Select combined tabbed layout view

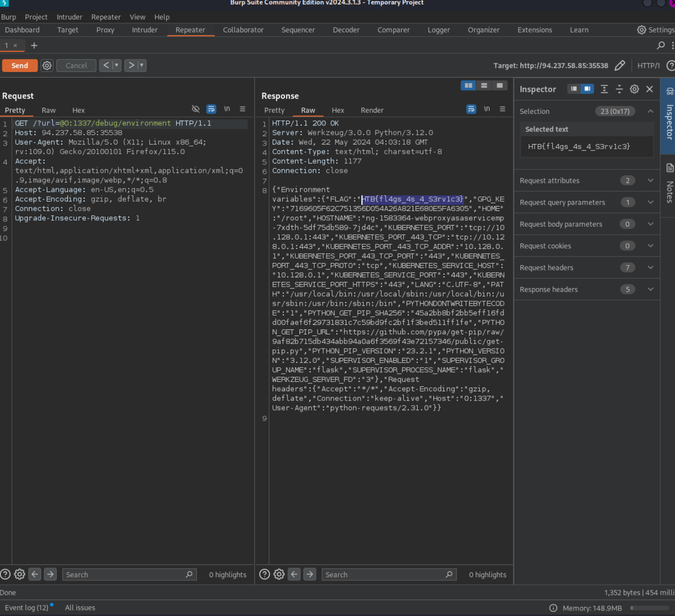click(x=500, y=86)
